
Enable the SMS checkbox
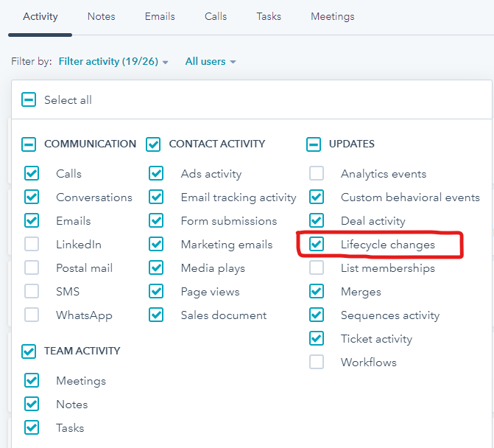pyautogui.click(x=32, y=291)
